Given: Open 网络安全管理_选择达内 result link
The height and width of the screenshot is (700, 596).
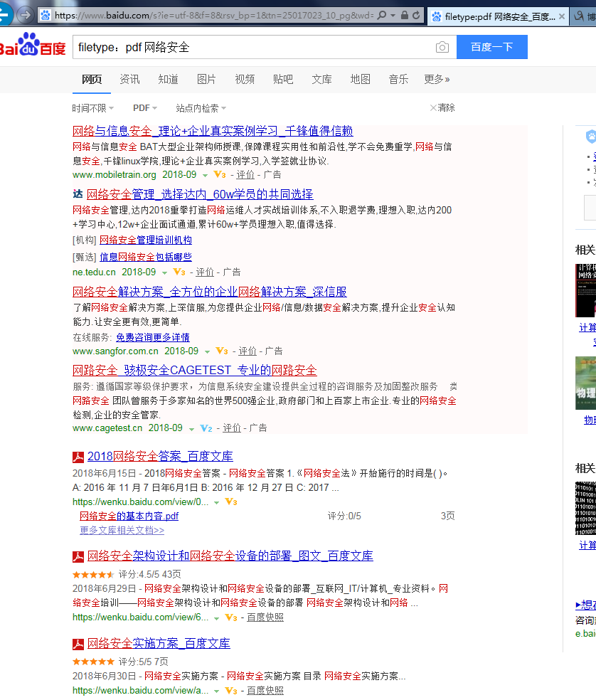Looking at the screenshot, I should 200,194.
